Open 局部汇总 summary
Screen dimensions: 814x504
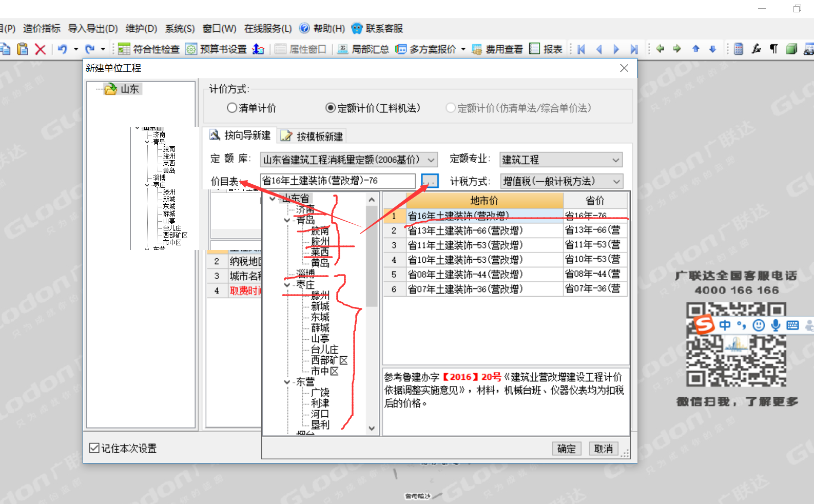(363, 49)
